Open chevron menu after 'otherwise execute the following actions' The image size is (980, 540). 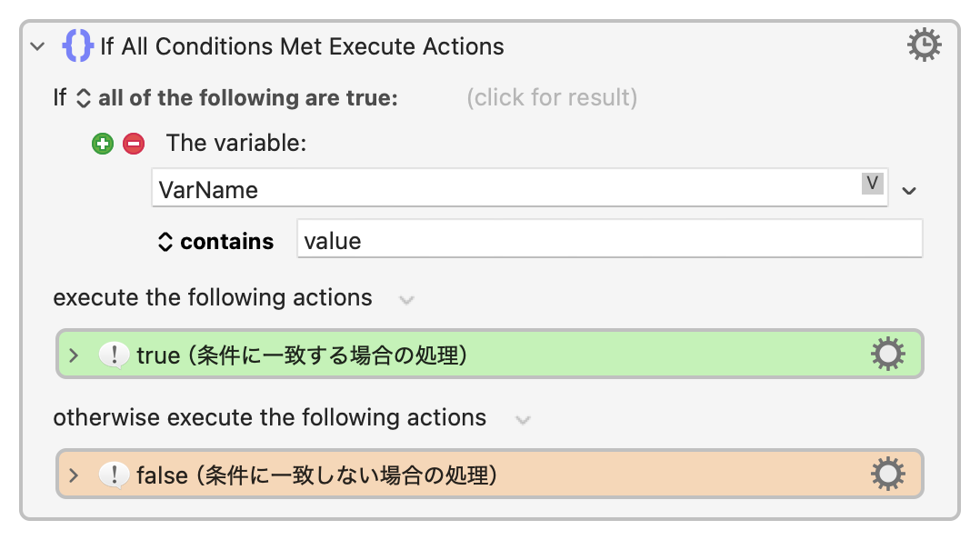pyautogui.click(x=522, y=419)
